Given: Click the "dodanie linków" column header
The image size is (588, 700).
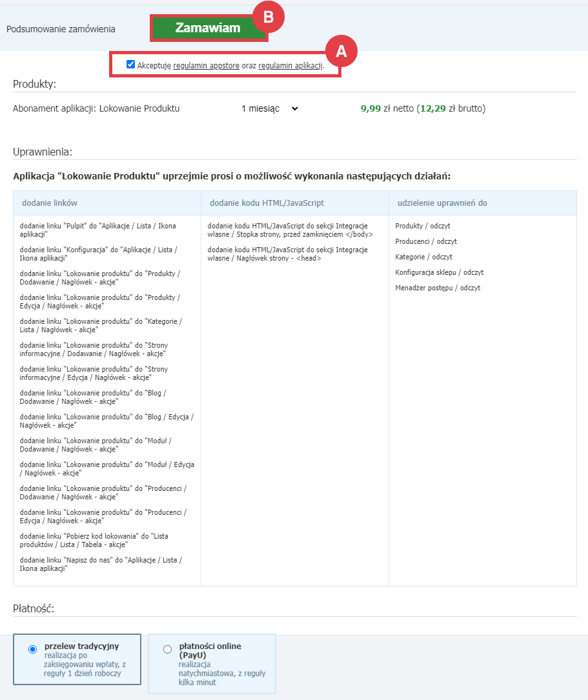Looking at the screenshot, I should click(50, 203).
